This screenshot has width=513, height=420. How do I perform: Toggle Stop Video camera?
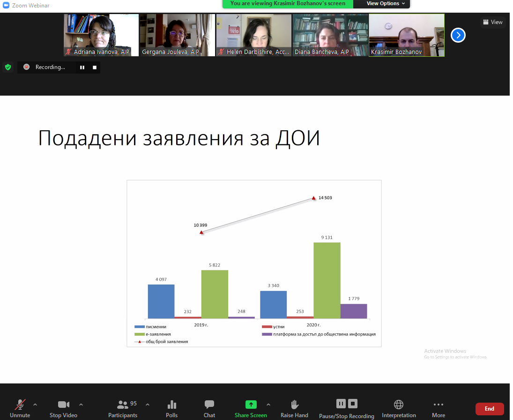pos(63,408)
